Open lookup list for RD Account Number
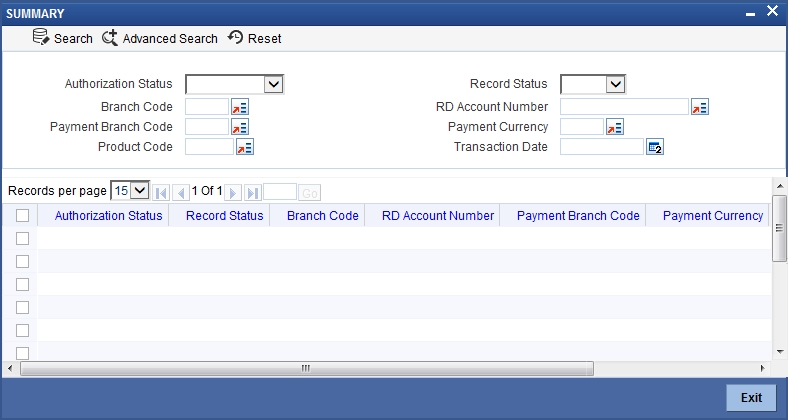788x420 pixels. [x=700, y=107]
